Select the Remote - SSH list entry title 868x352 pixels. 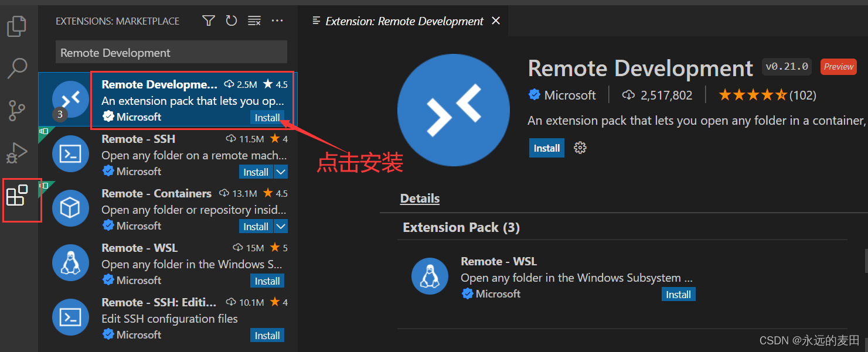[x=138, y=139]
